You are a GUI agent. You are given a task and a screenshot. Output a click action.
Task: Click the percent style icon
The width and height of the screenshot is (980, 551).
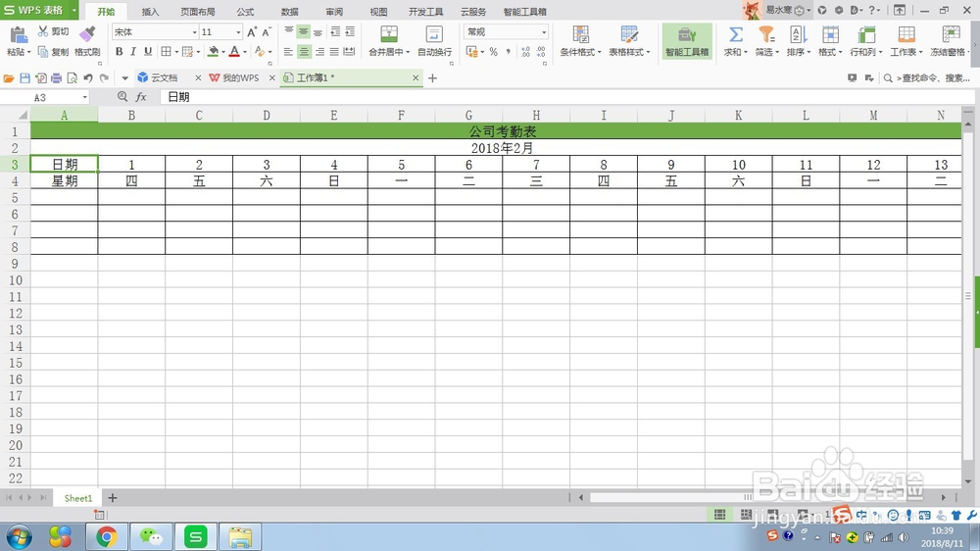(494, 52)
